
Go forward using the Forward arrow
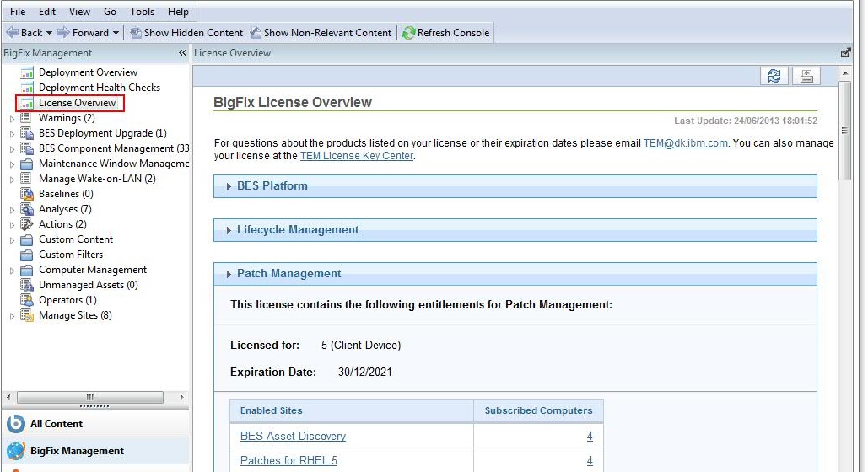click(x=83, y=33)
